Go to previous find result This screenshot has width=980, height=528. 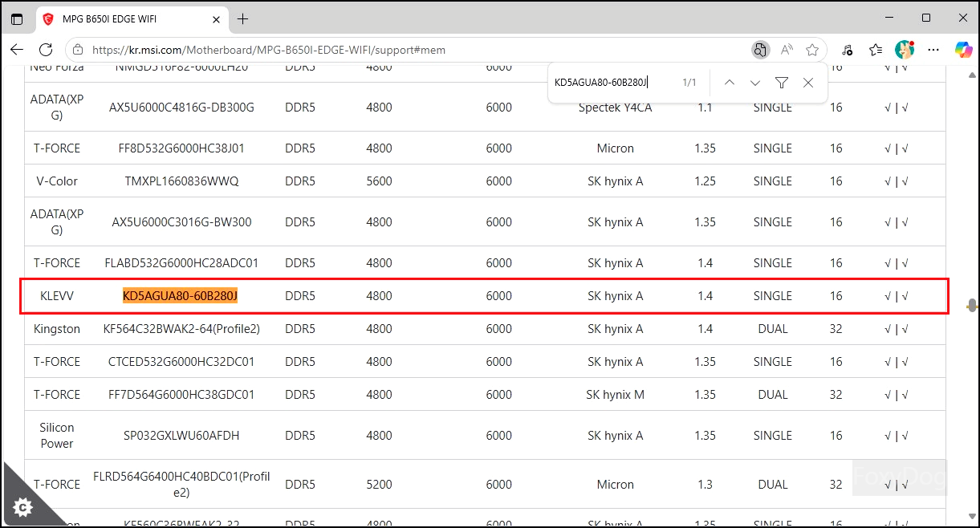coord(729,83)
